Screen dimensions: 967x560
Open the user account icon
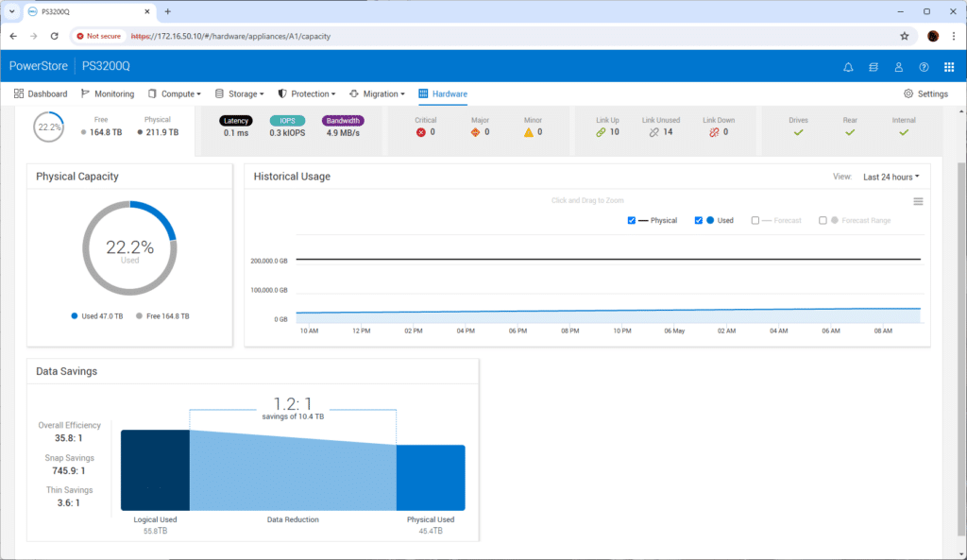click(899, 67)
